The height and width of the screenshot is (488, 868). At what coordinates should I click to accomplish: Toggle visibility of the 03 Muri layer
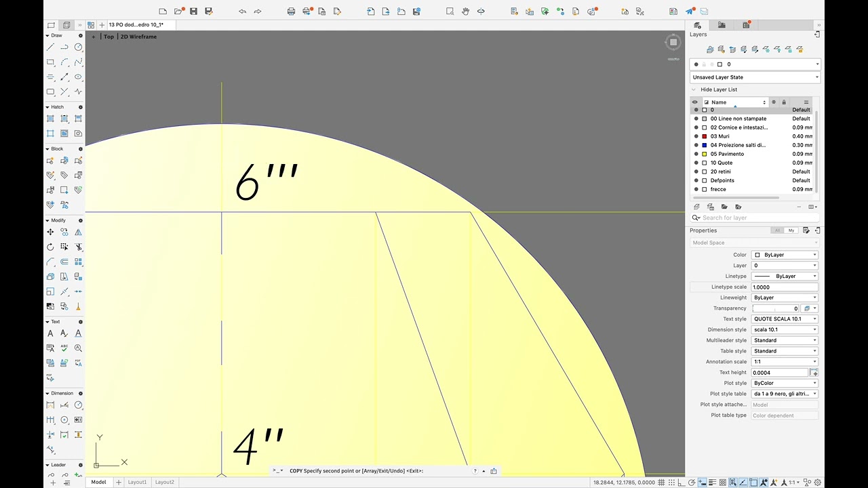(x=696, y=136)
